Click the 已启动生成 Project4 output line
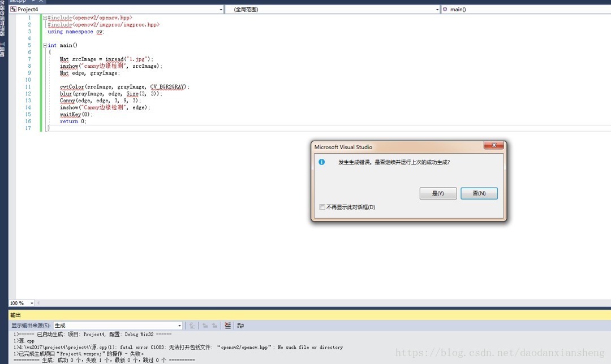Image resolution: width=611 pixels, height=364 pixels. pyautogui.click(x=93, y=335)
